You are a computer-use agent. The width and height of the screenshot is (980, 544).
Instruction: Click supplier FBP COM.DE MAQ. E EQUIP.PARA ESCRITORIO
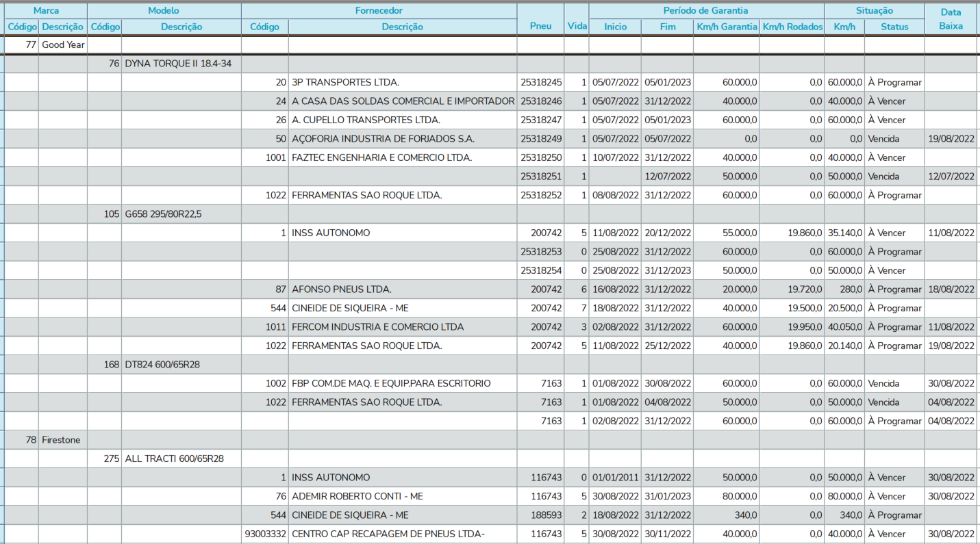point(391,383)
